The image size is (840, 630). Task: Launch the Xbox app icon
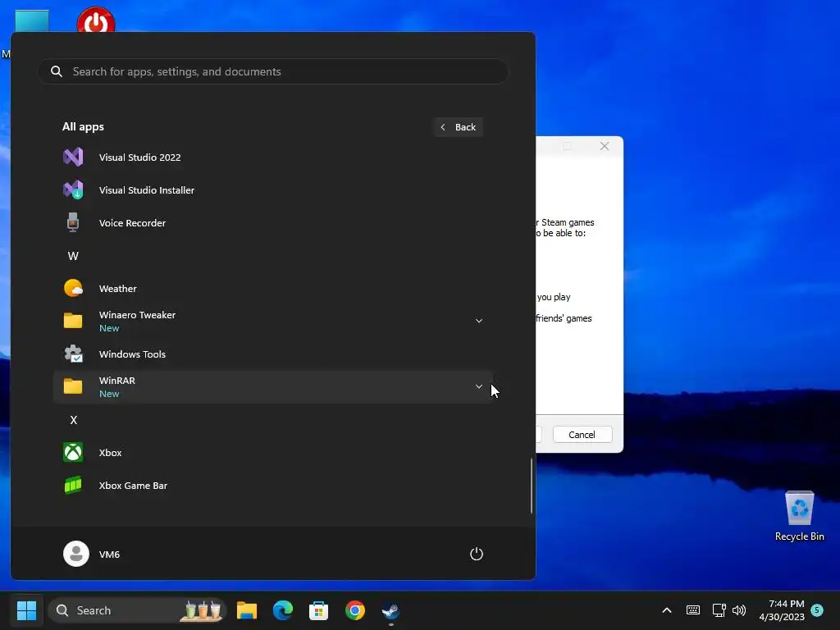coord(73,452)
